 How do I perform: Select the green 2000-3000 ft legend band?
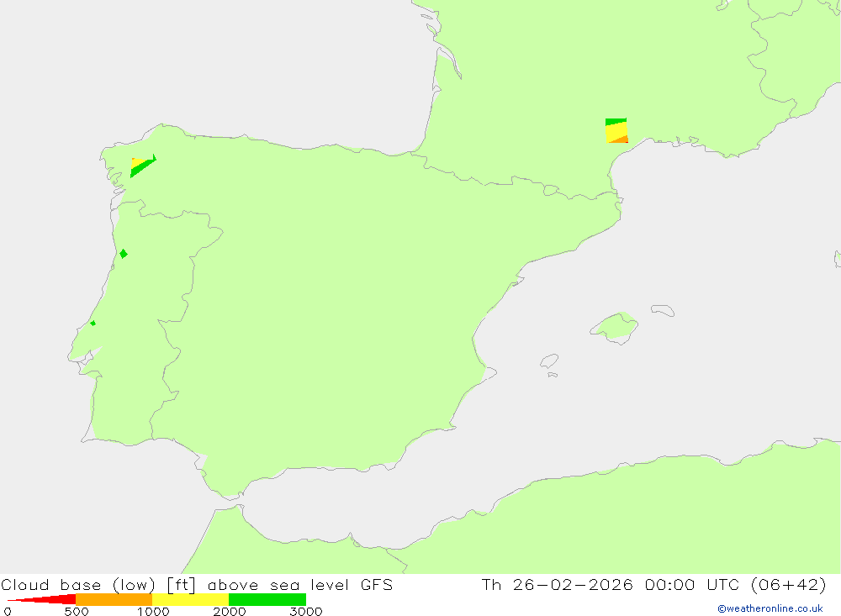pos(267,599)
